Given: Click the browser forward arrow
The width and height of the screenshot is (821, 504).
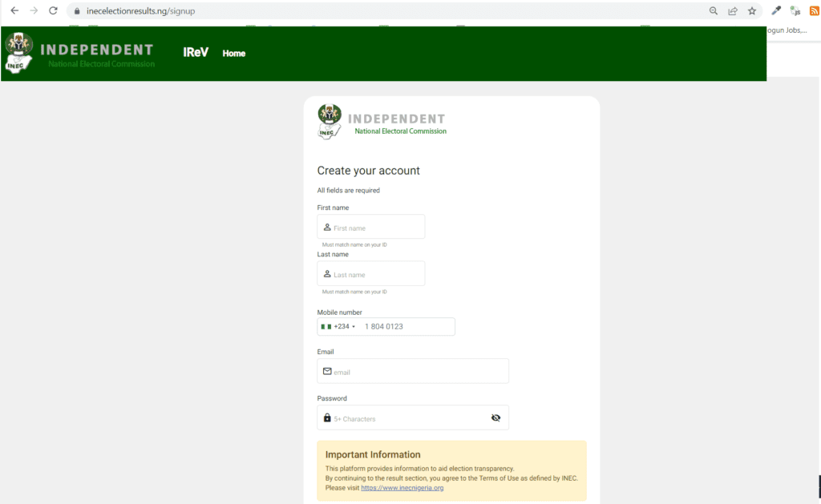Looking at the screenshot, I should click(x=34, y=10).
